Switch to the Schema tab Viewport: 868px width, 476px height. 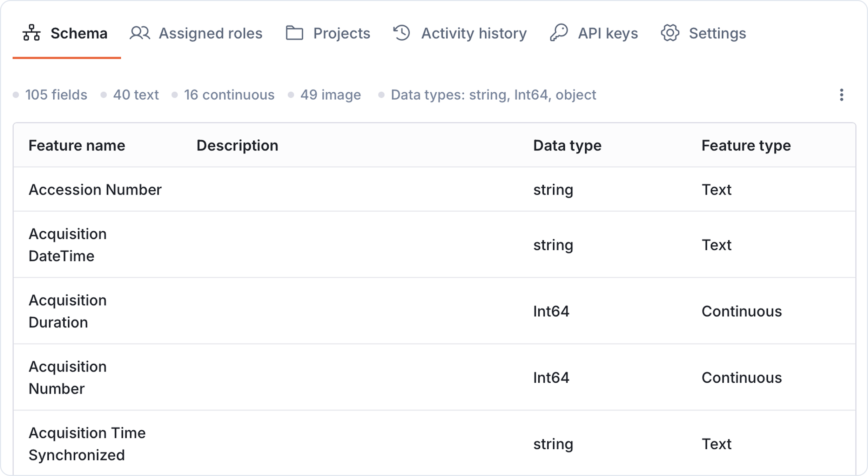point(67,34)
